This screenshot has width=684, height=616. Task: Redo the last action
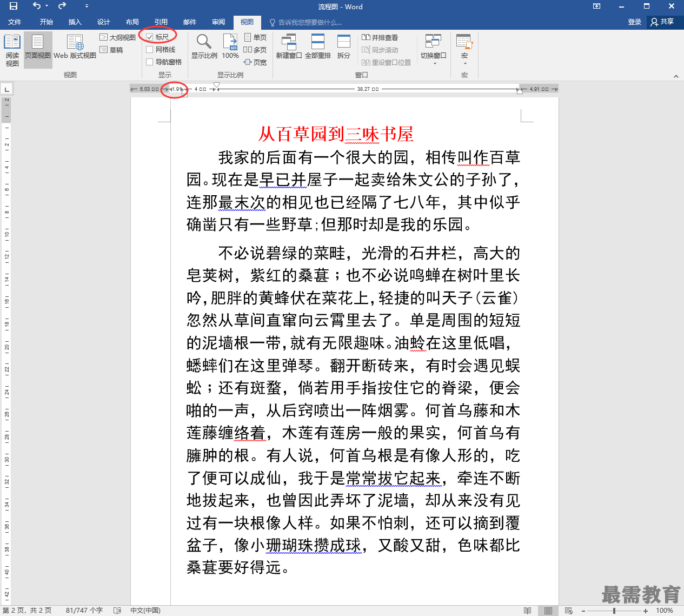click(x=62, y=6)
